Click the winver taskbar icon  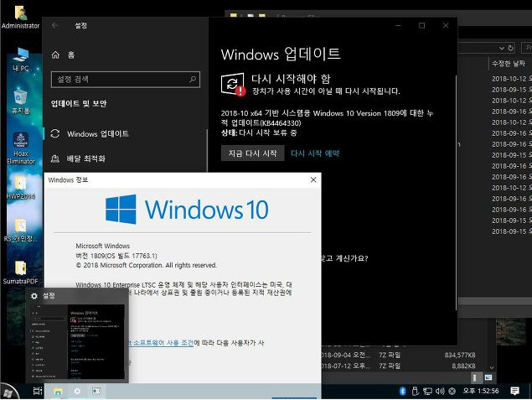96,392
